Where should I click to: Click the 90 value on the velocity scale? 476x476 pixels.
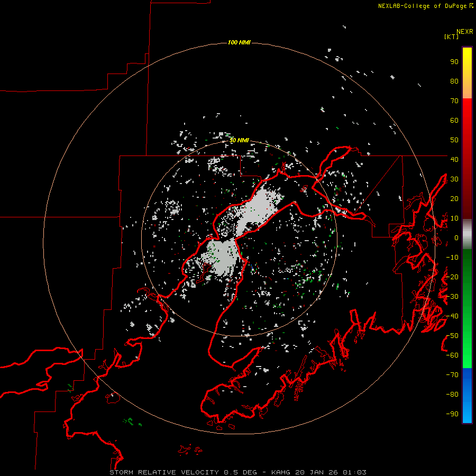[454, 62]
